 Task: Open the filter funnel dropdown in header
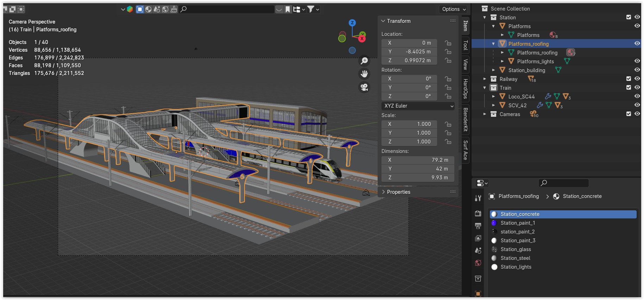point(313,9)
